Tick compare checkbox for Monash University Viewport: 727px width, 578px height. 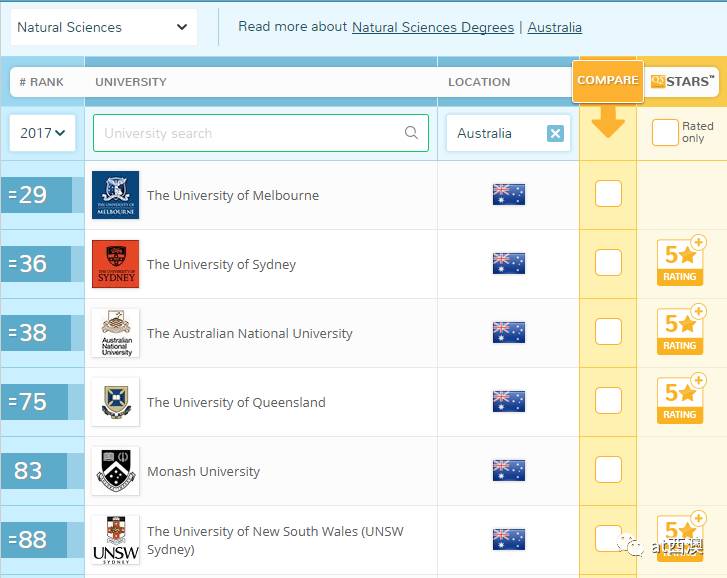click(608, 470)
